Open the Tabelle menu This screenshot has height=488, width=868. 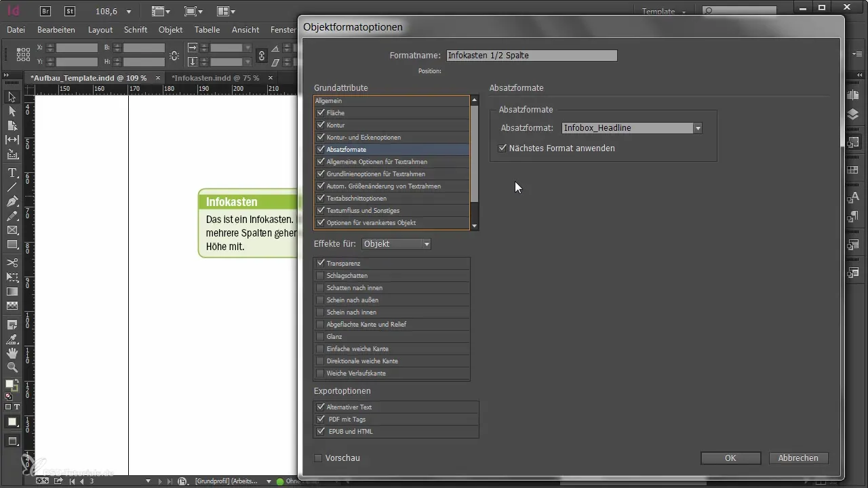pos(207,30)
